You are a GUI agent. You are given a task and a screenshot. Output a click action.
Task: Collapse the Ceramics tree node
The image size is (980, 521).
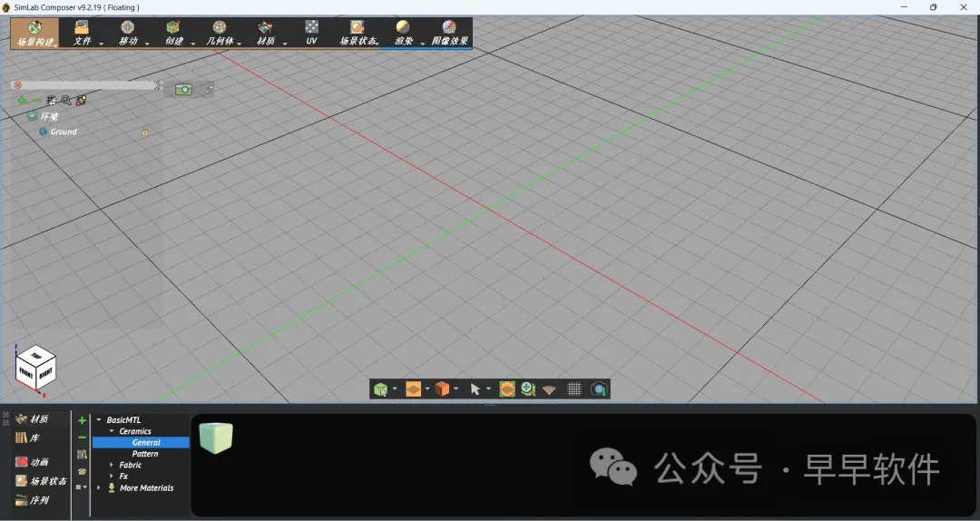tap(112, 431)
